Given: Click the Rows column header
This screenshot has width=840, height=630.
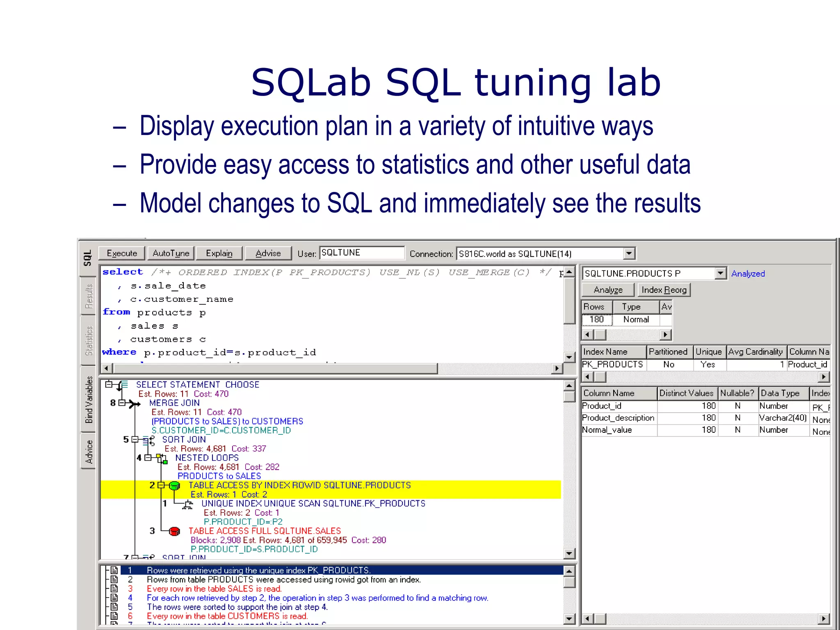Looking at the screenshot, I should click(597, 307).
